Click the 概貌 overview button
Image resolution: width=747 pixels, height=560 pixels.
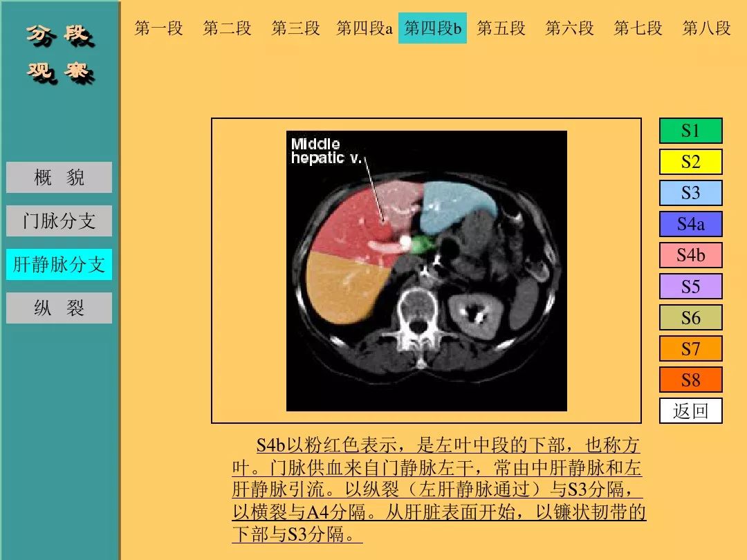59,178
